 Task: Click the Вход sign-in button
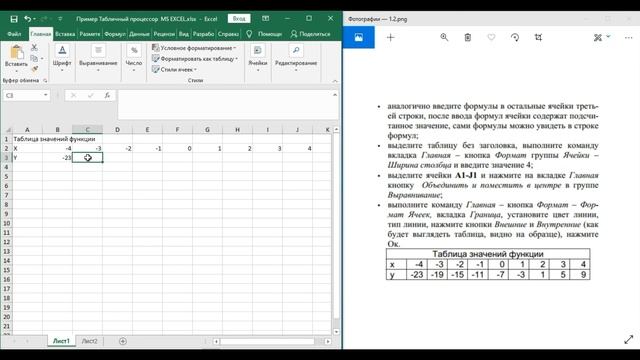pyautogui.click(x=239, y=19)
